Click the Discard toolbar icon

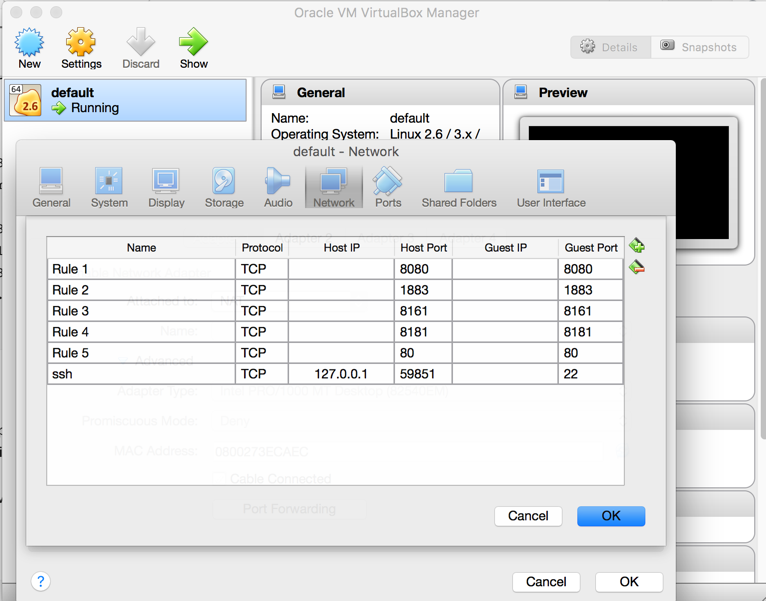coord(141,42)
